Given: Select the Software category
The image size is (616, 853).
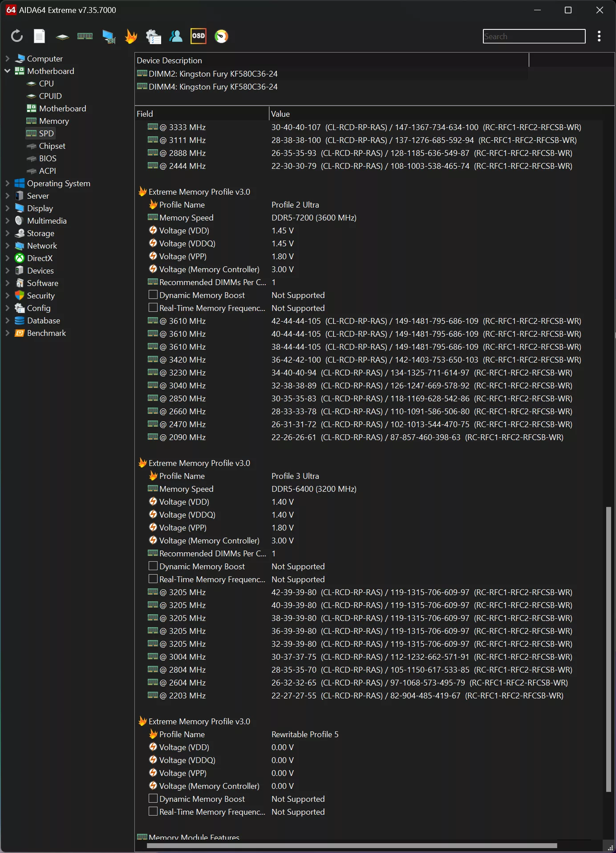Looking at the screenshot, I should click(x=42, y=283).
